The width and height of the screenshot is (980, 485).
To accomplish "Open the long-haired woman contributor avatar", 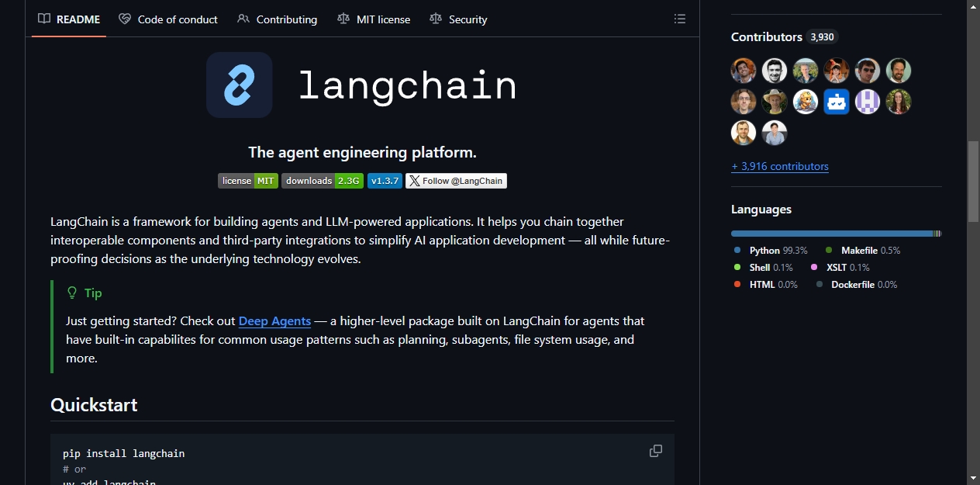I will pos(899,102).
